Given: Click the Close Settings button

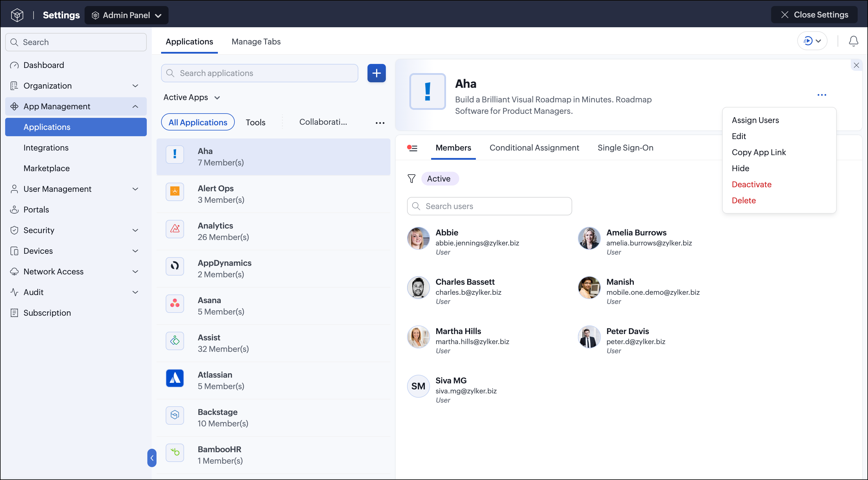Looking at the screenshot, I should [814, 15].
